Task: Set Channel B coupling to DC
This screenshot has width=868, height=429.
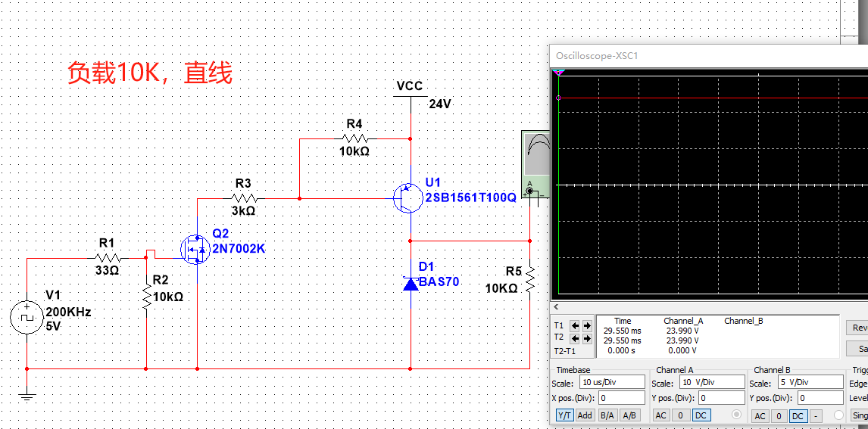Action: [x=798, y=415]
